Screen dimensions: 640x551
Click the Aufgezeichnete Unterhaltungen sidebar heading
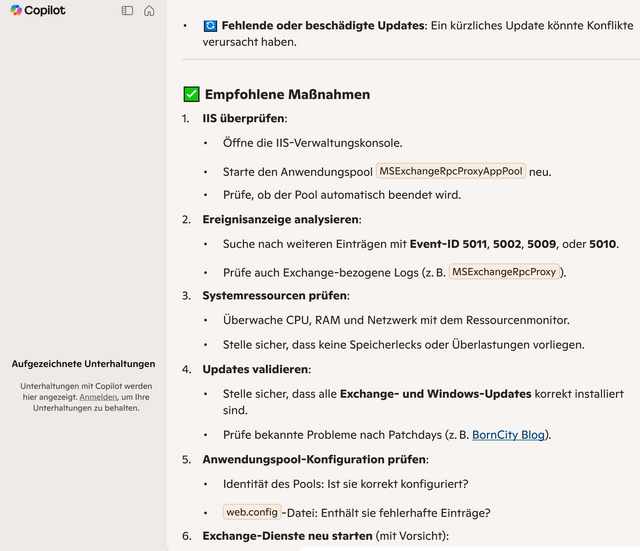click(x=83, y=364)
